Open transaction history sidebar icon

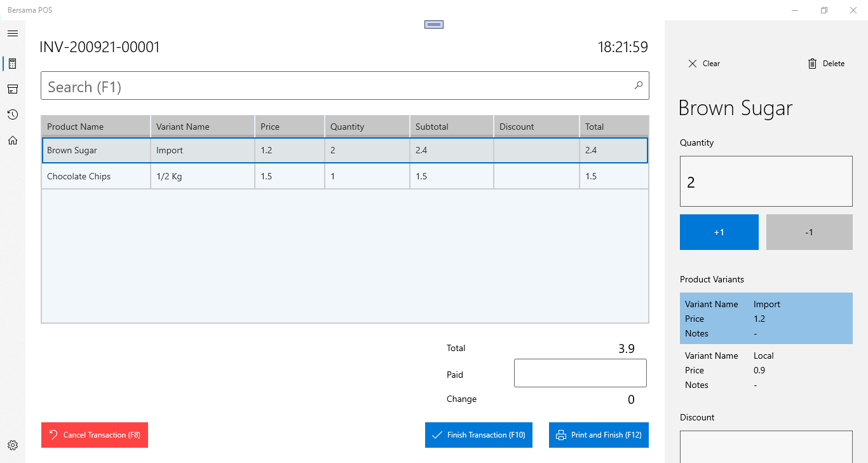[13, 114]
